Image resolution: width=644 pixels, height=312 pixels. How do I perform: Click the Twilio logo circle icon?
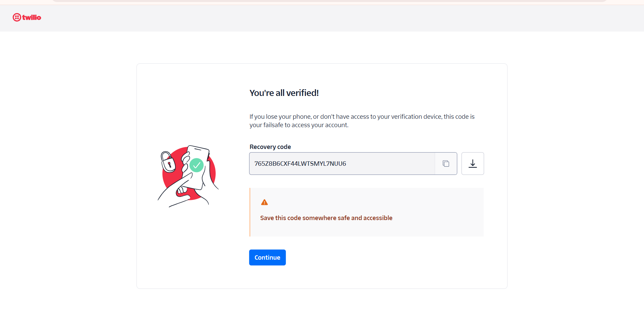17,17
